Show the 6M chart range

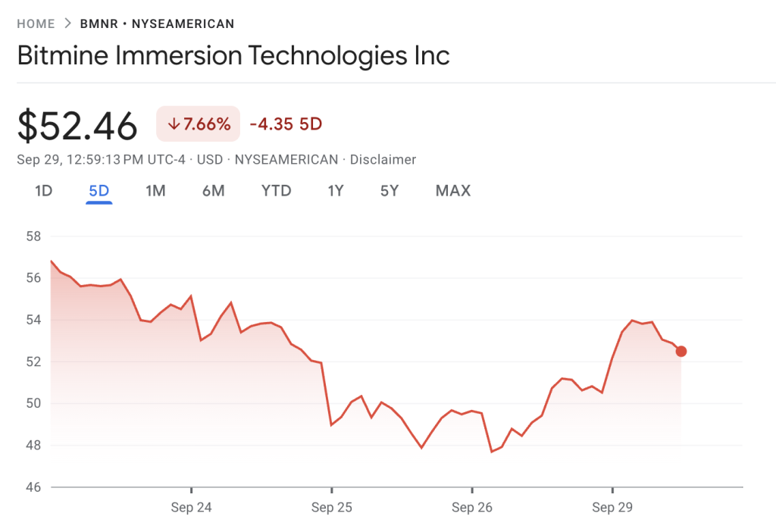point(213,191)
